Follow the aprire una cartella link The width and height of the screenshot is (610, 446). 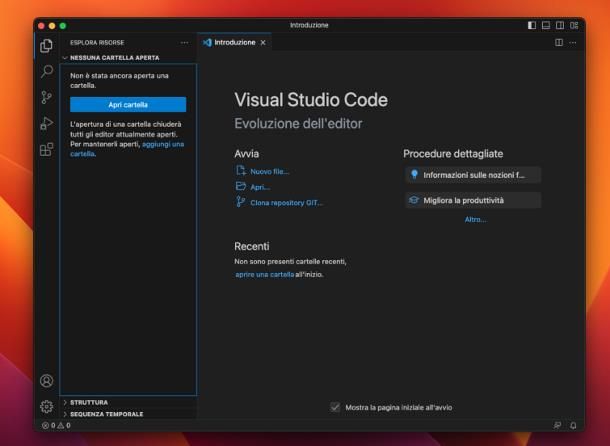tap(264, 274)
